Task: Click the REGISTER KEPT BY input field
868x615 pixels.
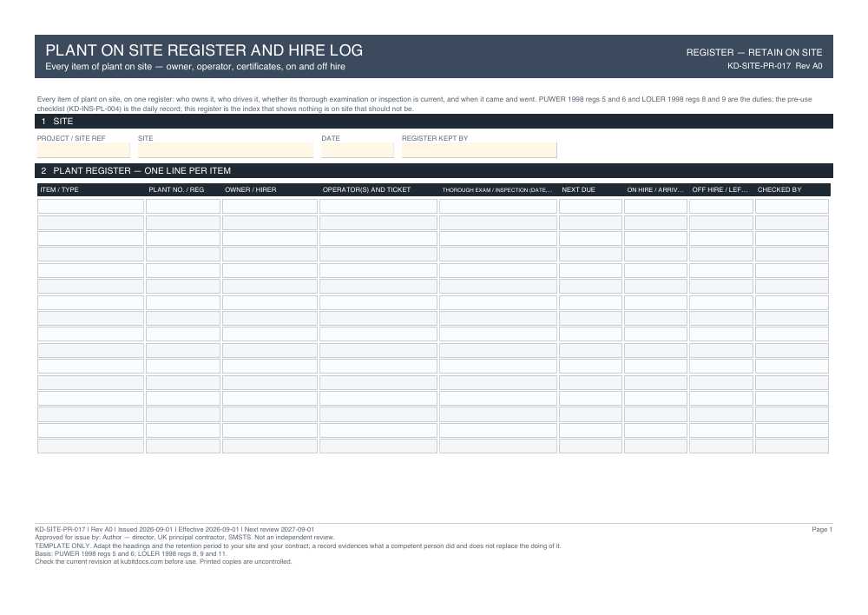Action: [x=479, y=150]
